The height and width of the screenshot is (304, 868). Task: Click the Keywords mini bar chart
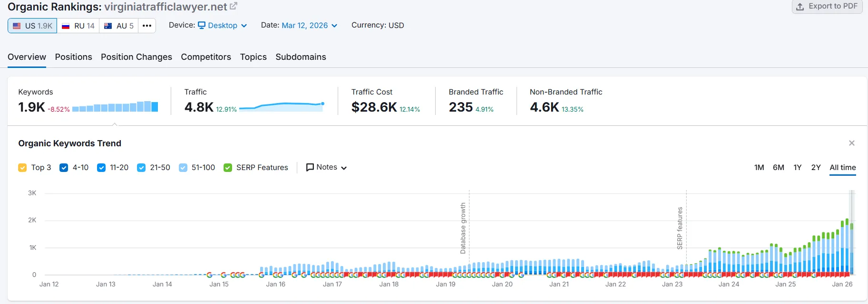115,107
